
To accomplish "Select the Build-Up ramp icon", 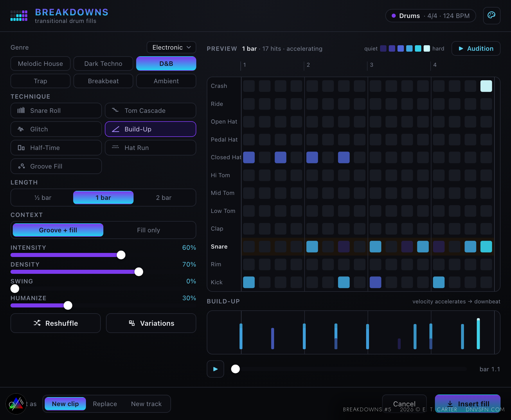I will tap(116, 129).
